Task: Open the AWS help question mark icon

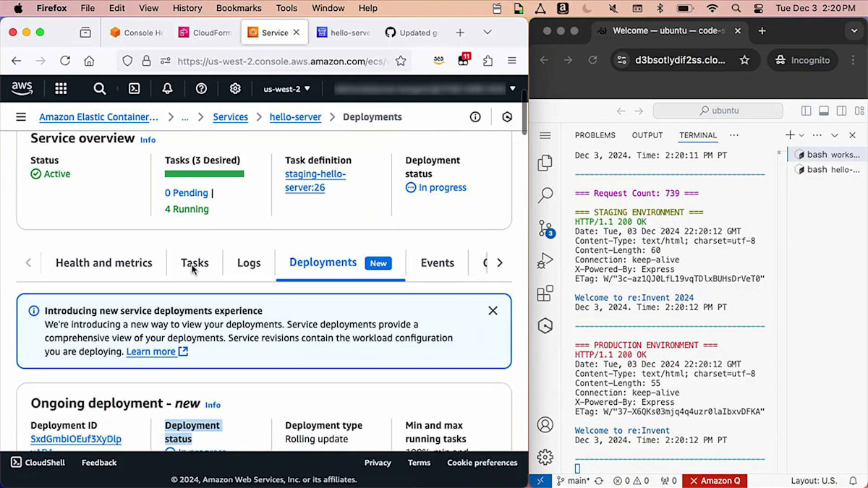Action: [x=201, y=88]
